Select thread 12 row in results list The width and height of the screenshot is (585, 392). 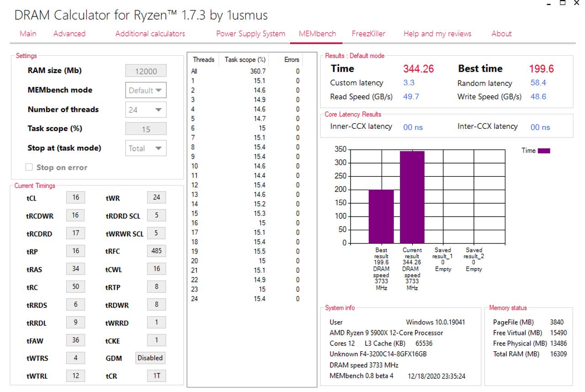pos(245,185)
